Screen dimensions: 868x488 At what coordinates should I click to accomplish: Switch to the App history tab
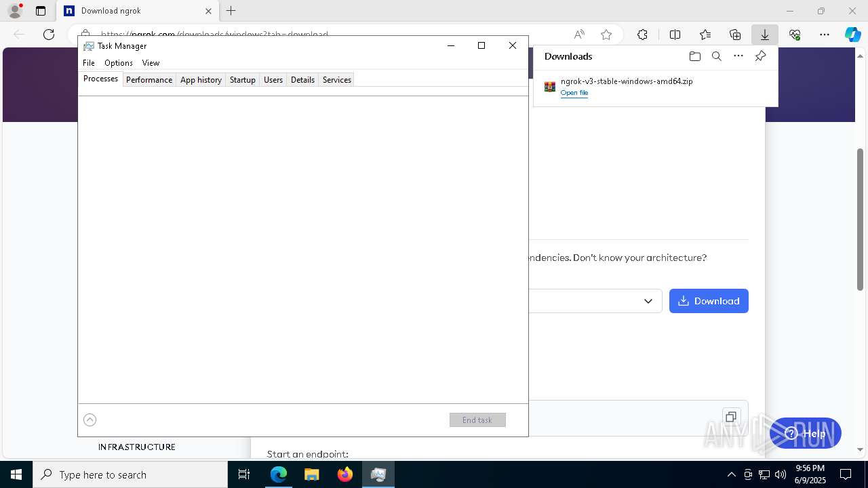click(x=201, y=80)
